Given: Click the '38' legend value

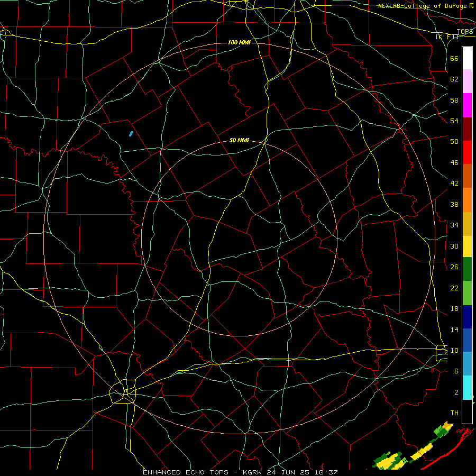Looking at the screenshot, I should point(454,204).
